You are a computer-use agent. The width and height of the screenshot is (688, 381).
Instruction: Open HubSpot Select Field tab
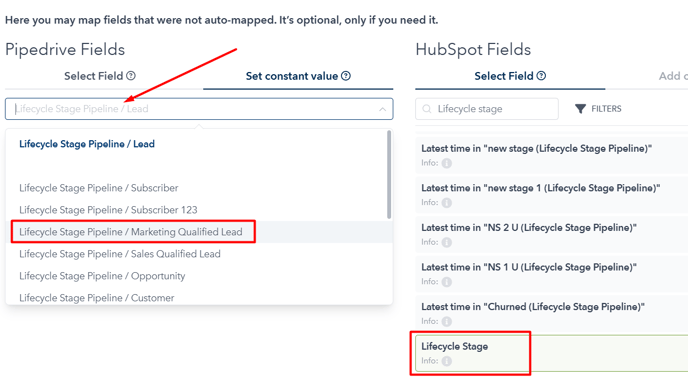tap(510, 76)
